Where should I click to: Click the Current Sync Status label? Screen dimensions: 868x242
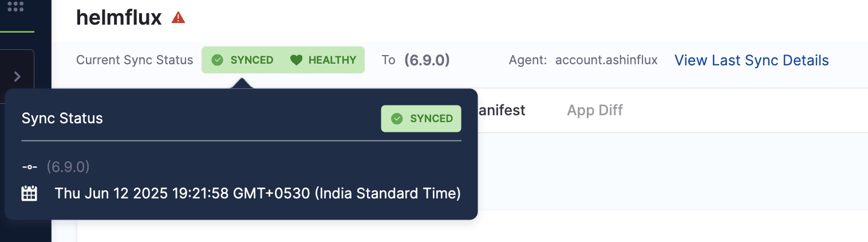pyautogui.click(x=135, y=60)
